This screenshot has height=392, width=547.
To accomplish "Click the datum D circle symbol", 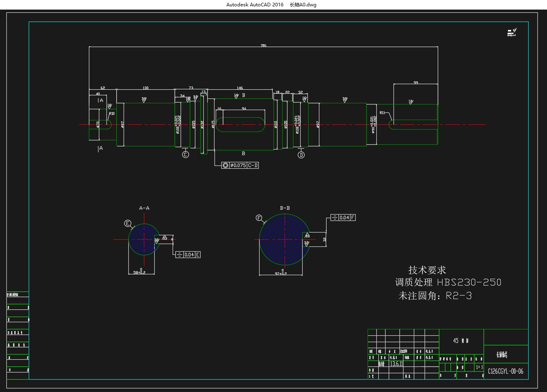I will [301, 155].
